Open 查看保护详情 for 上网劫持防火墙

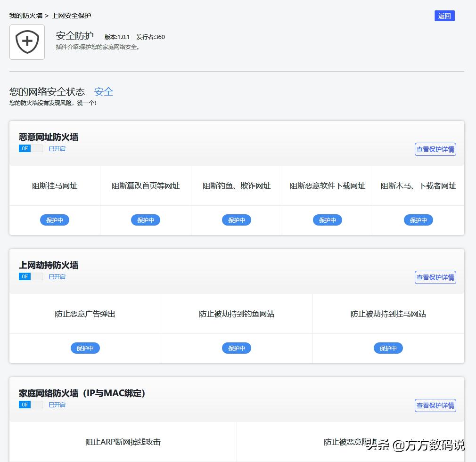tap(435, 277)
